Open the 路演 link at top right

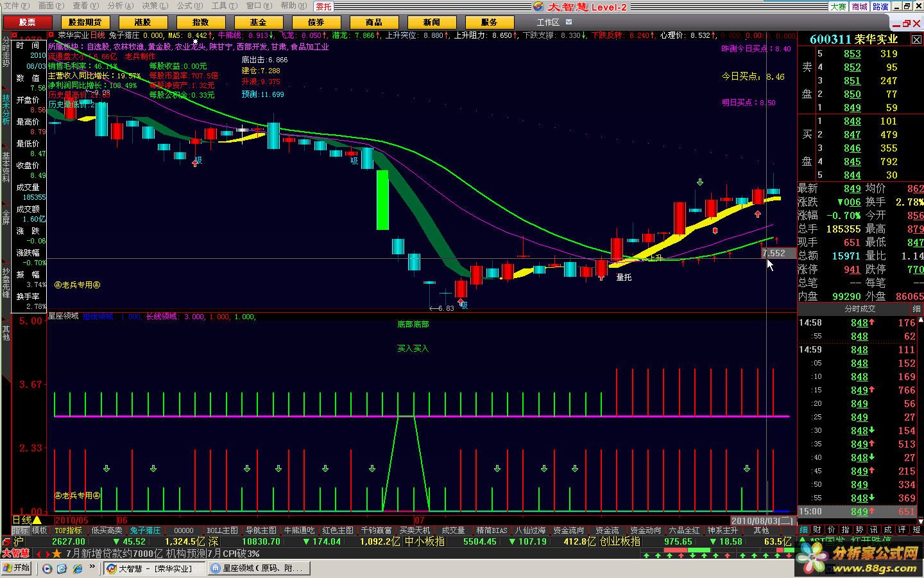[880, 6]
